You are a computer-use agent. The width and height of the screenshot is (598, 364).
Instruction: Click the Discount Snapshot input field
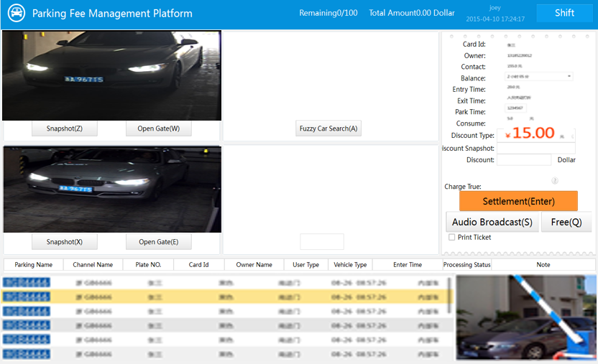click(x=535, y=148)
